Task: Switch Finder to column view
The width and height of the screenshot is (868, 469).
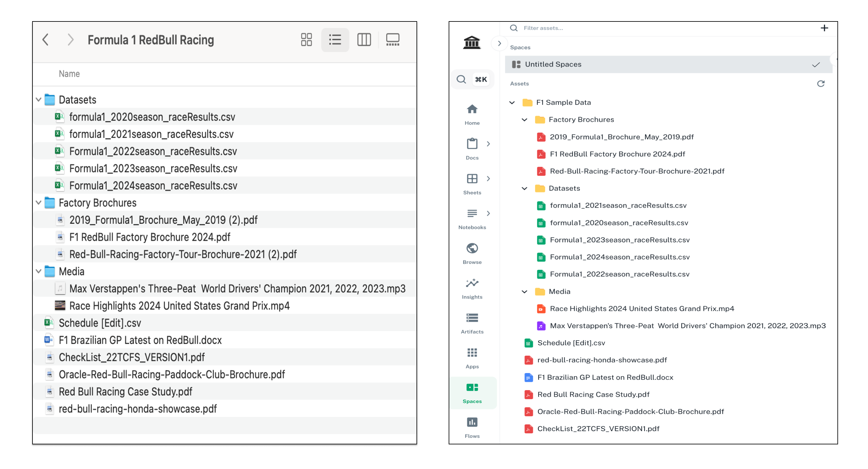Action: click(x=364, y=40)
